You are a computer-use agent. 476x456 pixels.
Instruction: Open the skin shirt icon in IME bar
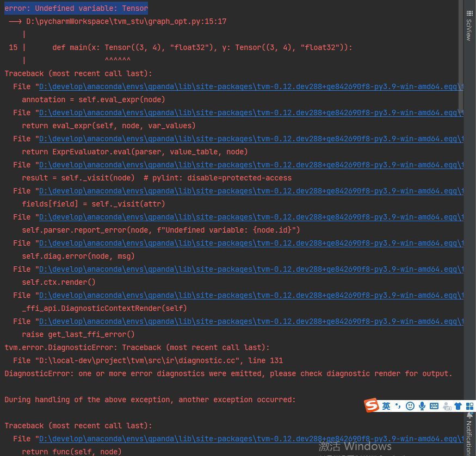(458, 406)
